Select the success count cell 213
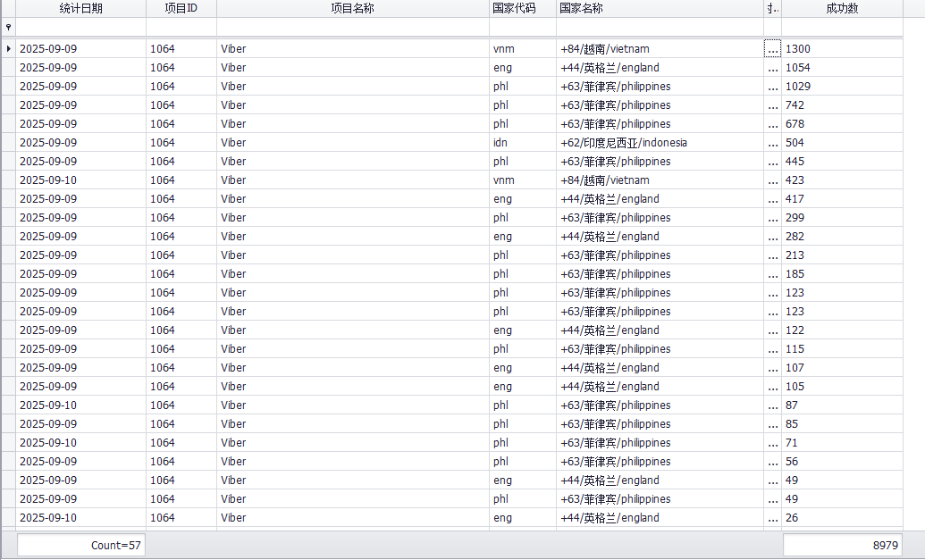The image size is (925, 560). point(842,255)
